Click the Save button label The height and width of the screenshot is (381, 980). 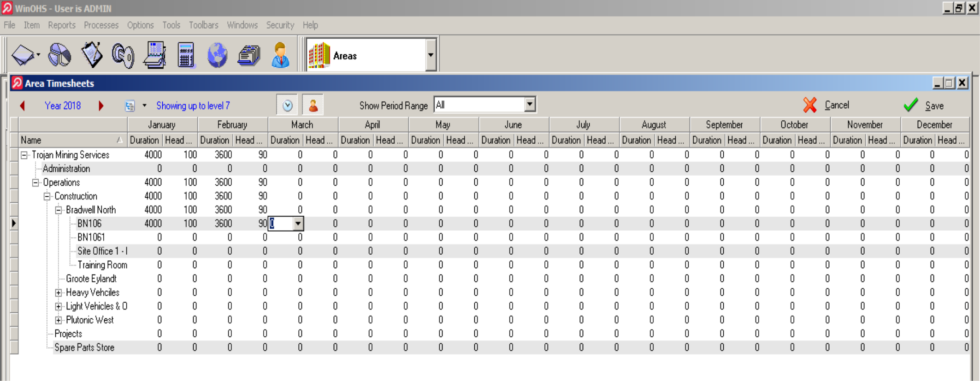pos(934,106)
